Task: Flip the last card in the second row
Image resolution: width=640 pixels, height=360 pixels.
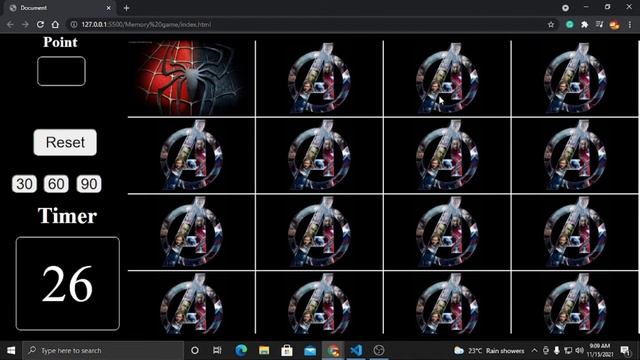Action: (575, 155)
